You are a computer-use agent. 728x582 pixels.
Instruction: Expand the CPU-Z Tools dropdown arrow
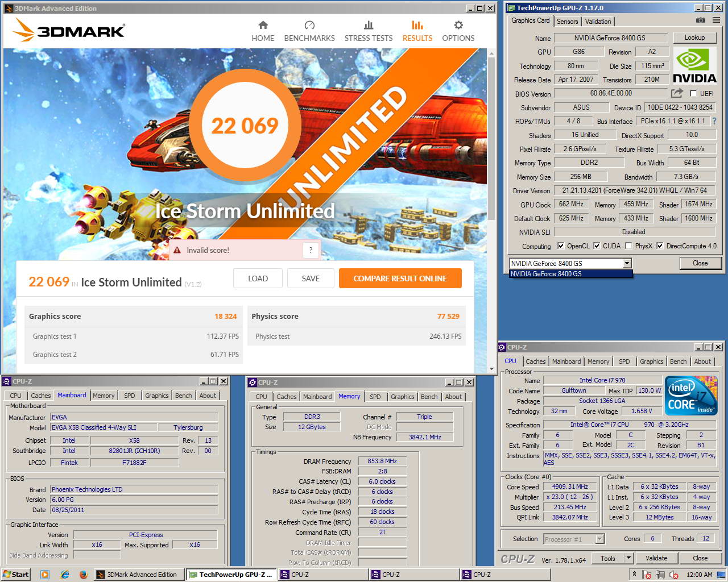[x=628, y=558]
